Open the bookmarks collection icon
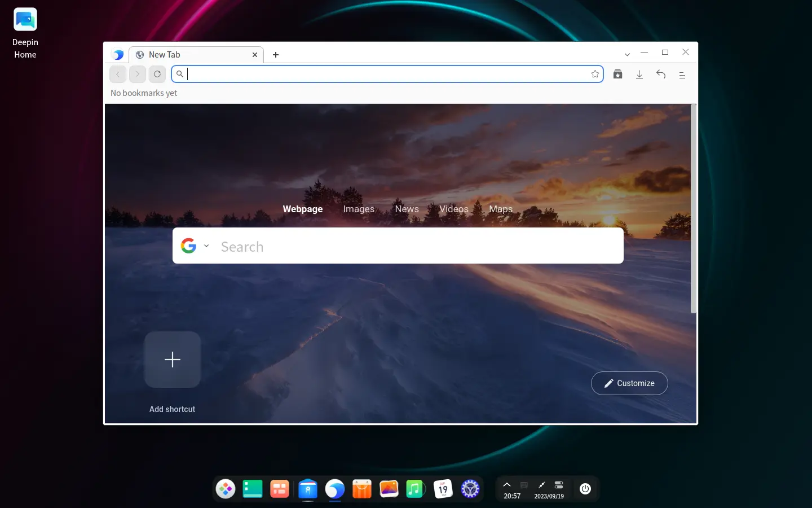Image resolution: width=812 pixels, height=508 pixels. 618,75
